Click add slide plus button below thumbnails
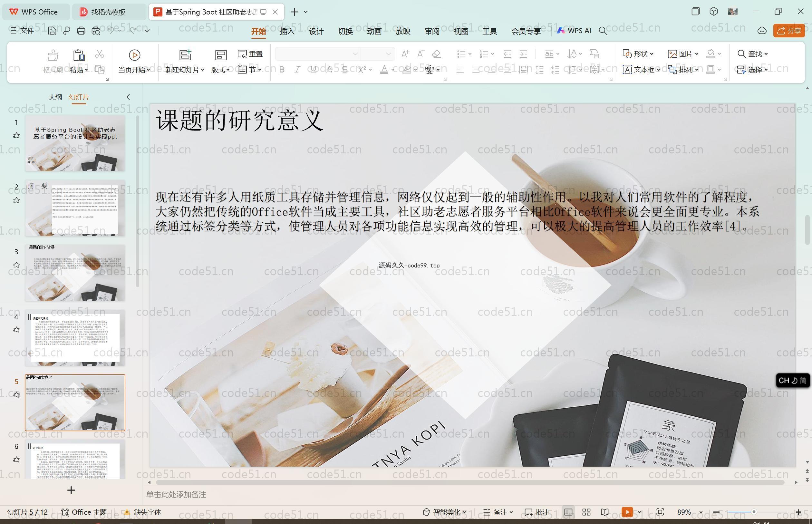 tap(71, 490)
